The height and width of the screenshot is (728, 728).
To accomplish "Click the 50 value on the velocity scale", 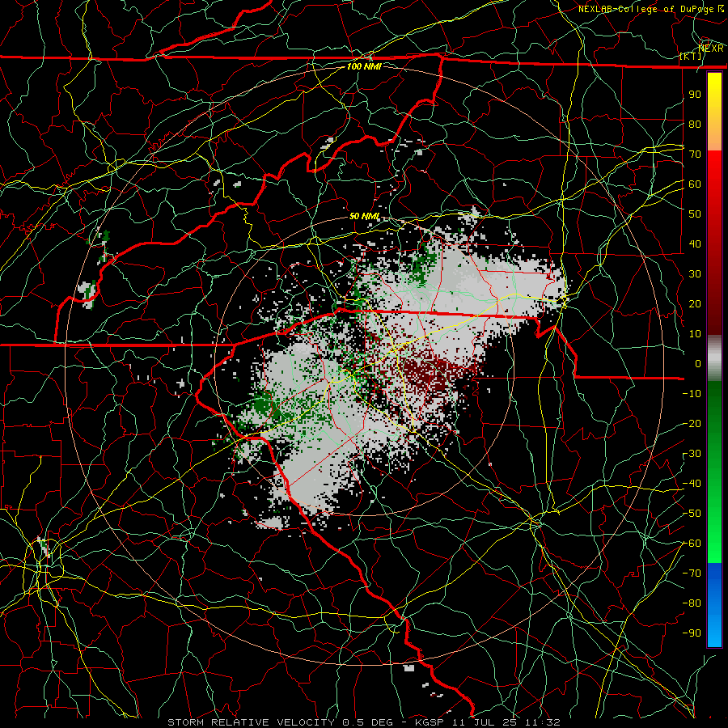I will (x=695, y=214).
